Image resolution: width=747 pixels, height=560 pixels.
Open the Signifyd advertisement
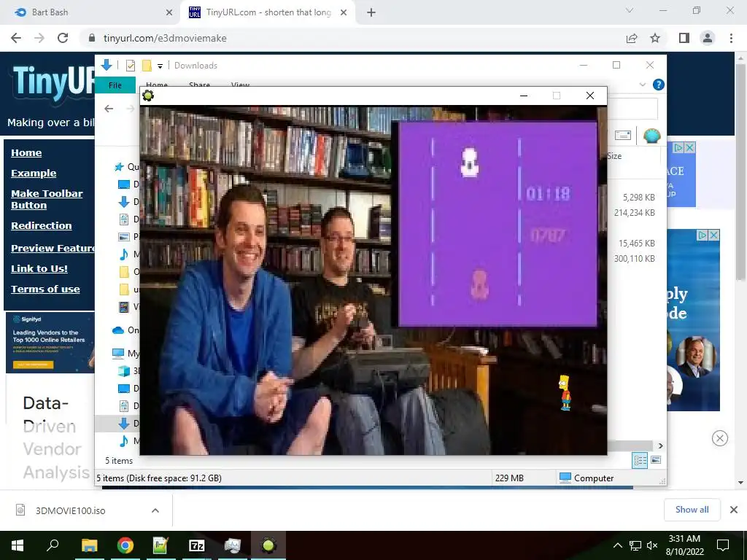coord(50,343)
